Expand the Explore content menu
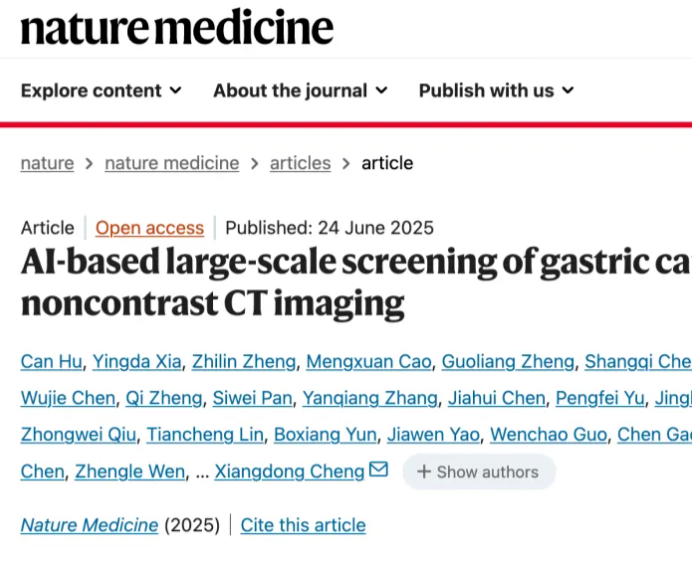This screenshot has width=692, height=565. (101, 90)
